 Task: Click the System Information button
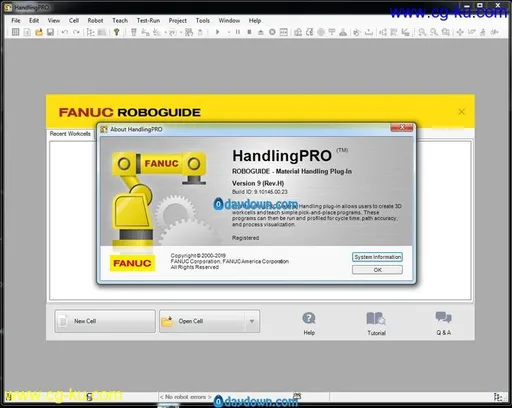point(377,257)
